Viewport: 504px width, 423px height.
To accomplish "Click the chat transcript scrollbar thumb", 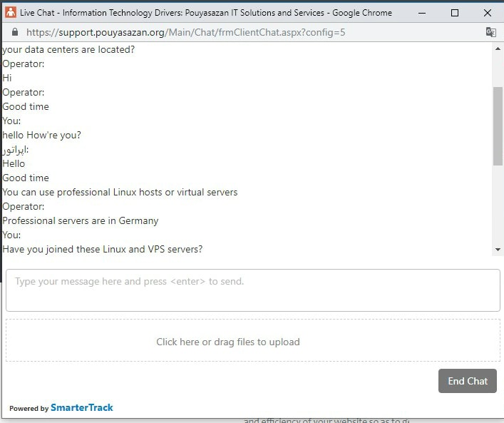I will pyautogui.click(x=498, y=126).
